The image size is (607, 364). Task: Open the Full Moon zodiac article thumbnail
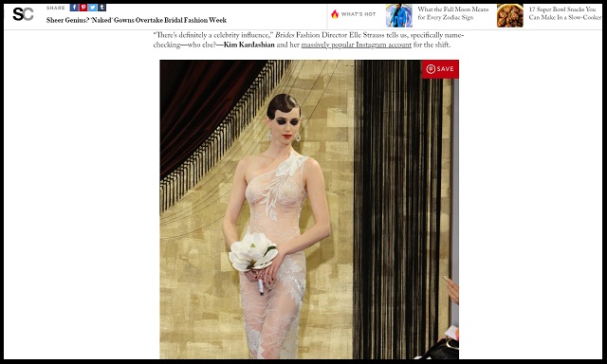click(398, 15)
